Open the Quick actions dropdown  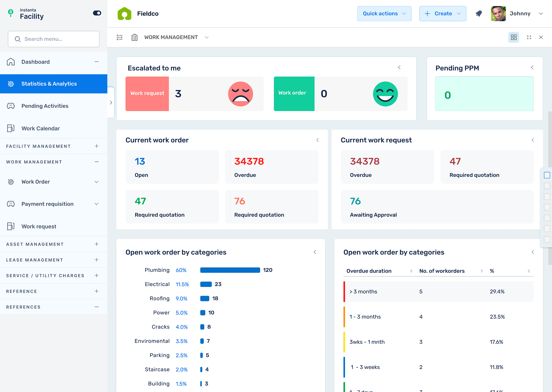click(384, 13)
